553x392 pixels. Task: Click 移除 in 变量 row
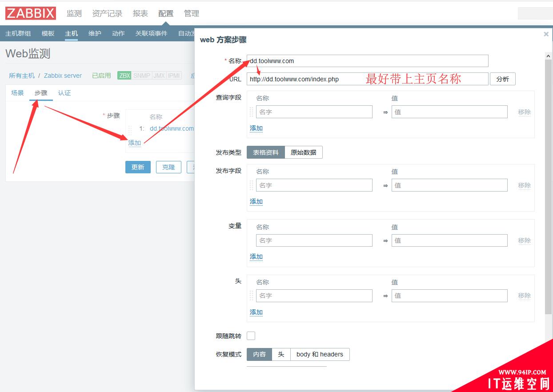(x=525, y=240)
